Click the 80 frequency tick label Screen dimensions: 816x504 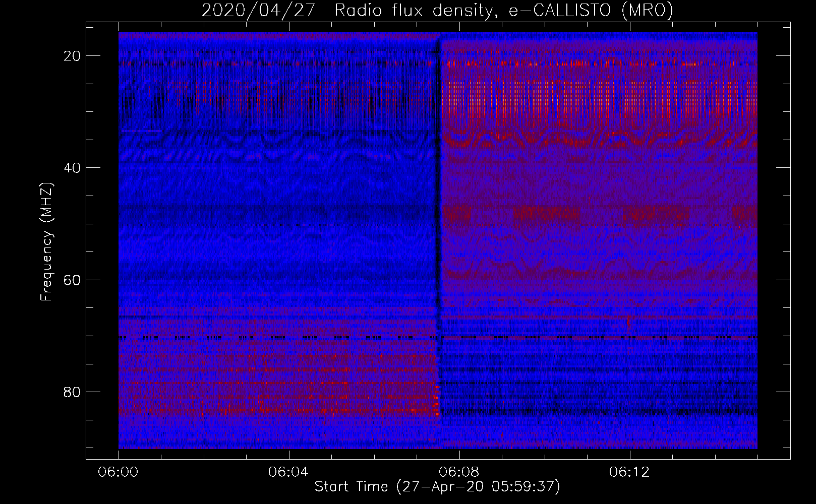(x=73, y=392)
